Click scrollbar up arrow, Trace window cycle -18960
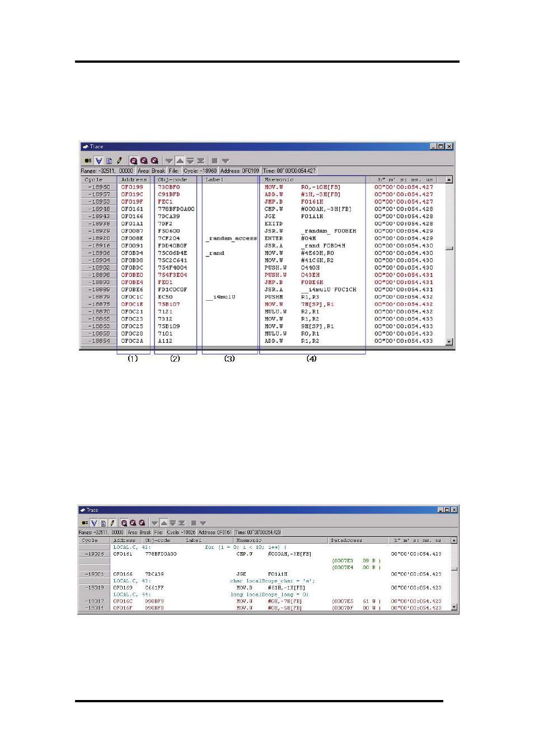The image size is (534, 756). click(449, 180)
